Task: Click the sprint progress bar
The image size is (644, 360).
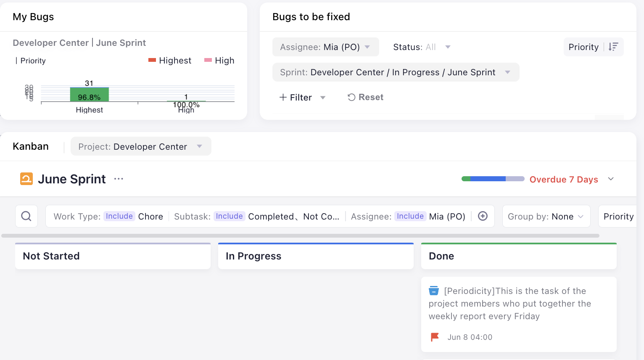Action: (x=493, y=179)
